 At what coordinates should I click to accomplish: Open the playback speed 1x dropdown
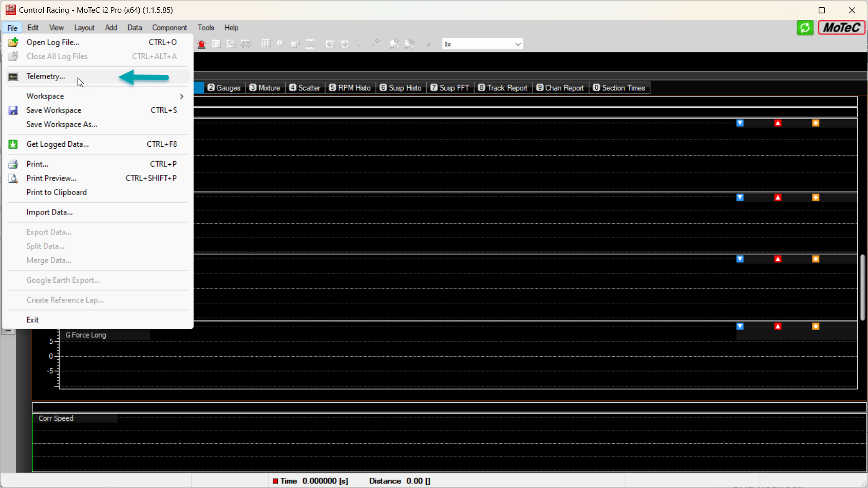point(482,44)
